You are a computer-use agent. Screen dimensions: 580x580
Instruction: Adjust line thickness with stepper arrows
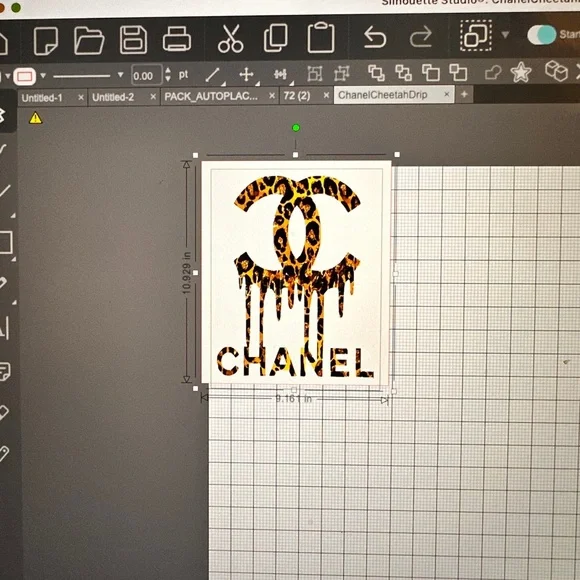[168, 74]
